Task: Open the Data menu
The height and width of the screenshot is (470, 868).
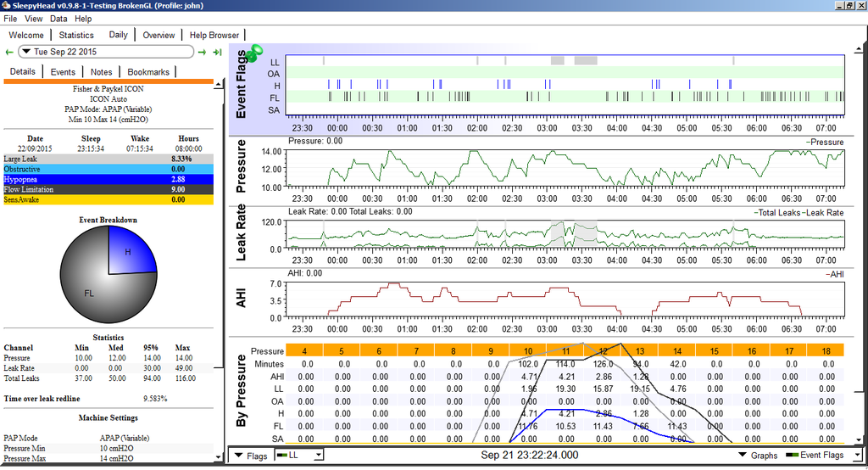Action: tap(58, 19)
